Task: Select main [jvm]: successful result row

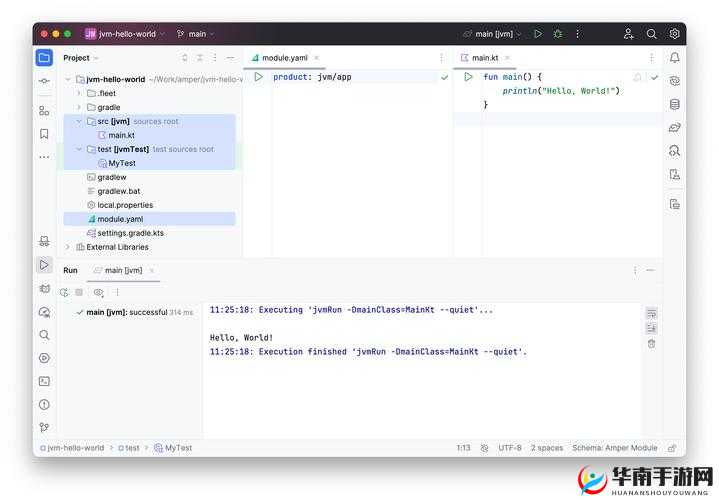Action: point(135,312)
